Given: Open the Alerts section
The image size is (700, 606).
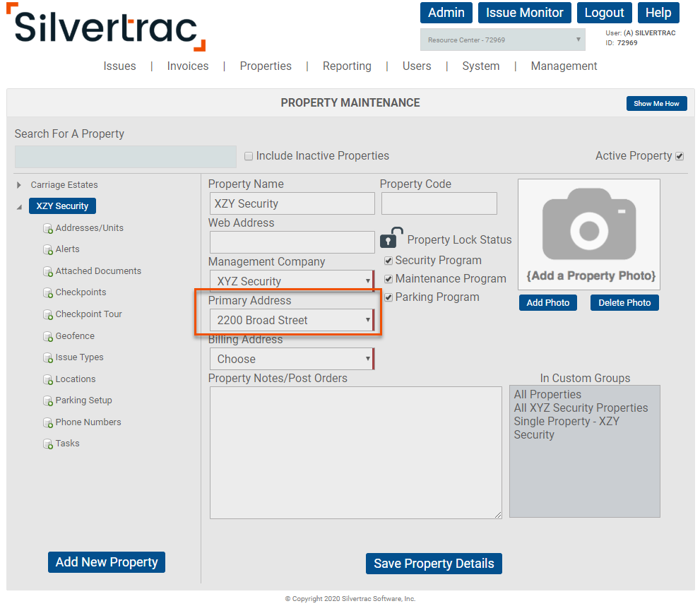Looking at the screenshot, I should 67,249.
